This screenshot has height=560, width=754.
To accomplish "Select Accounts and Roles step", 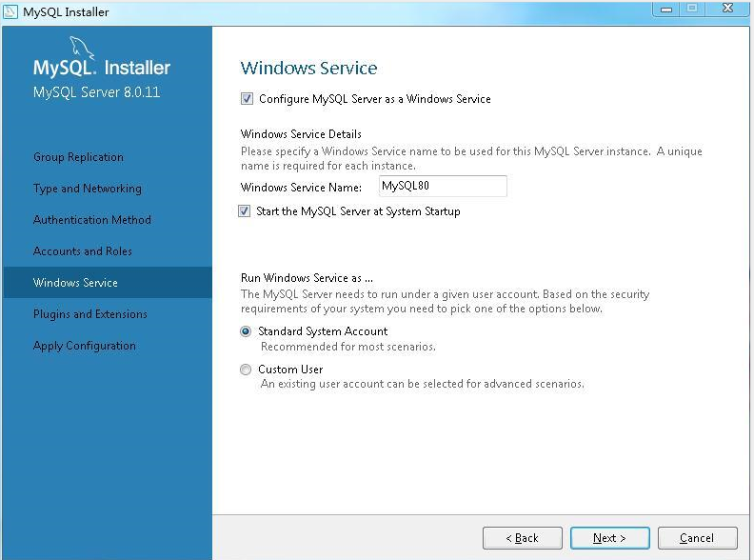I will pyautogui.click(x=83, y=251).
